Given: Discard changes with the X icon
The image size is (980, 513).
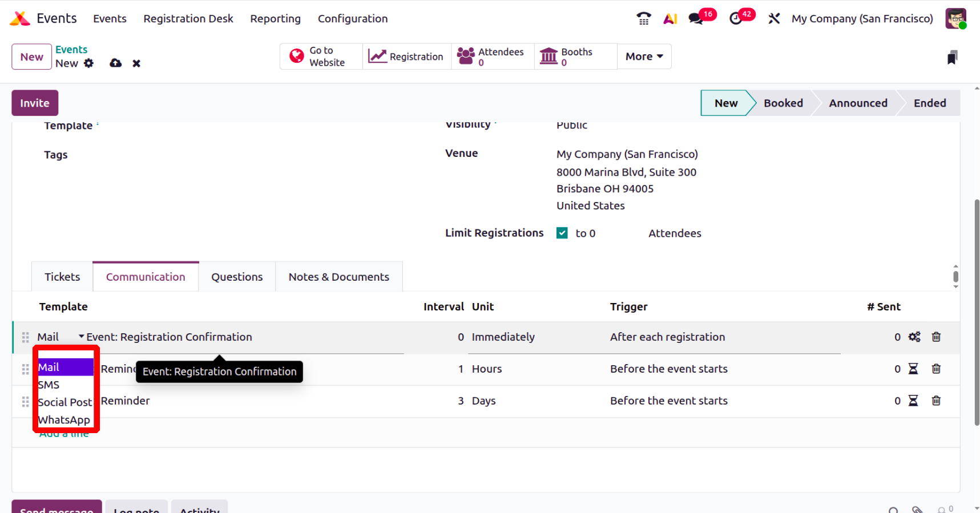Looking at the screenshot, I should (x=136, y=63).
